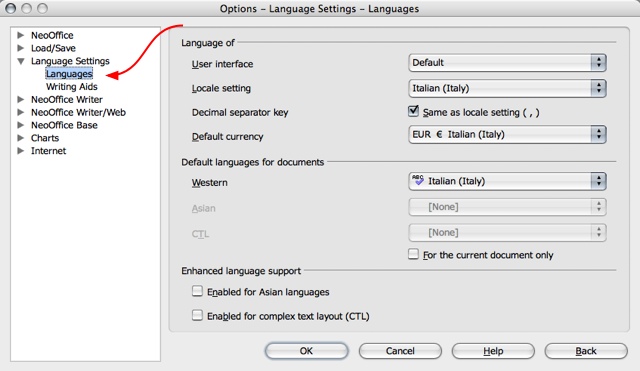Expand the Load/Save tree node
Image resolution: width=640 pixels, height=371 pixels.
(20, 48)
